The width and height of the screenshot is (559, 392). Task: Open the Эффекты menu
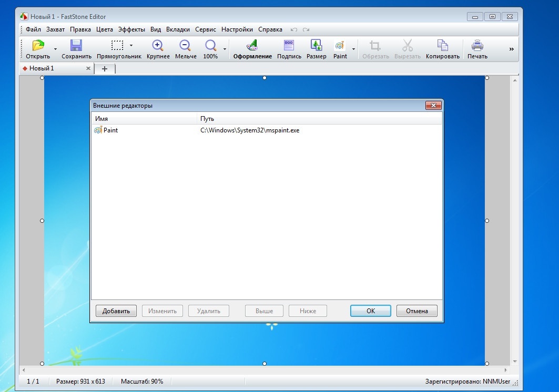pos(131,29)
